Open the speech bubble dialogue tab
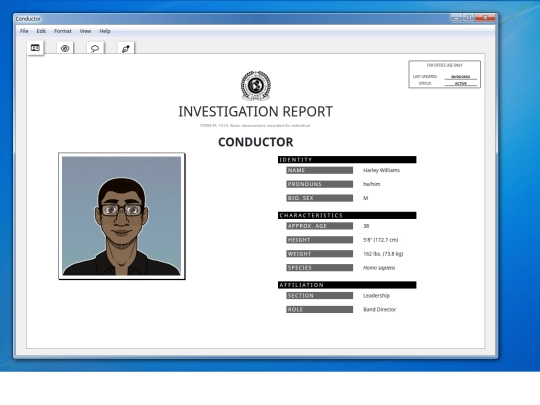This screenshot has height=405, width=540. tap(95, 48)
